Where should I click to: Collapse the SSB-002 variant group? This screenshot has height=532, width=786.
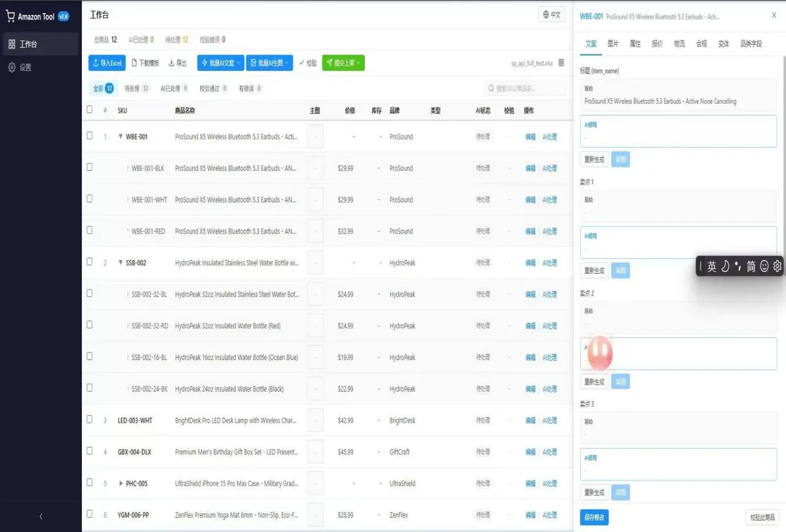(121, 263)
